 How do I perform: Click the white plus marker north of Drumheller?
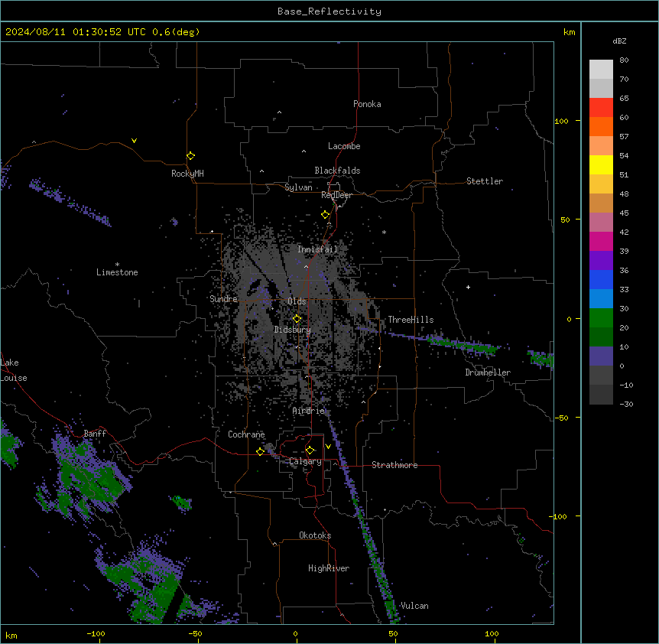pos(468,287)
